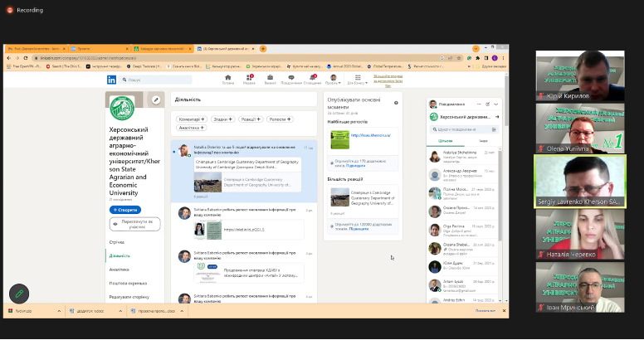Open the Головна home icon
Image resolution: width=644 pixels, height=340 pixels.
click(x=228, y=80)
